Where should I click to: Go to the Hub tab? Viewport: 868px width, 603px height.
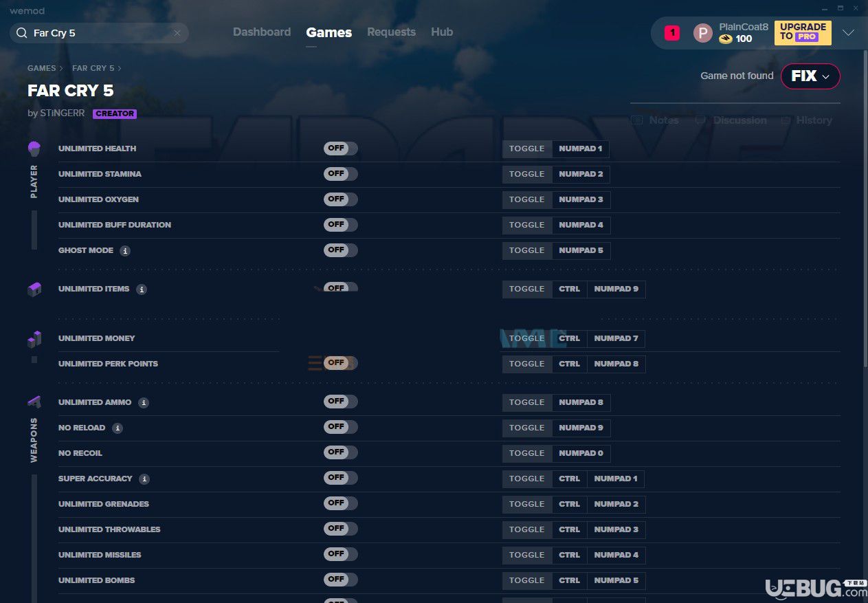[x=442, y=32]
